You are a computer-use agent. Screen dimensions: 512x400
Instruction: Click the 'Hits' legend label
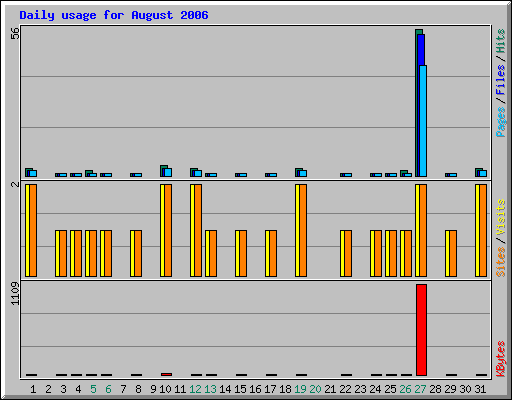coord(501,41)
